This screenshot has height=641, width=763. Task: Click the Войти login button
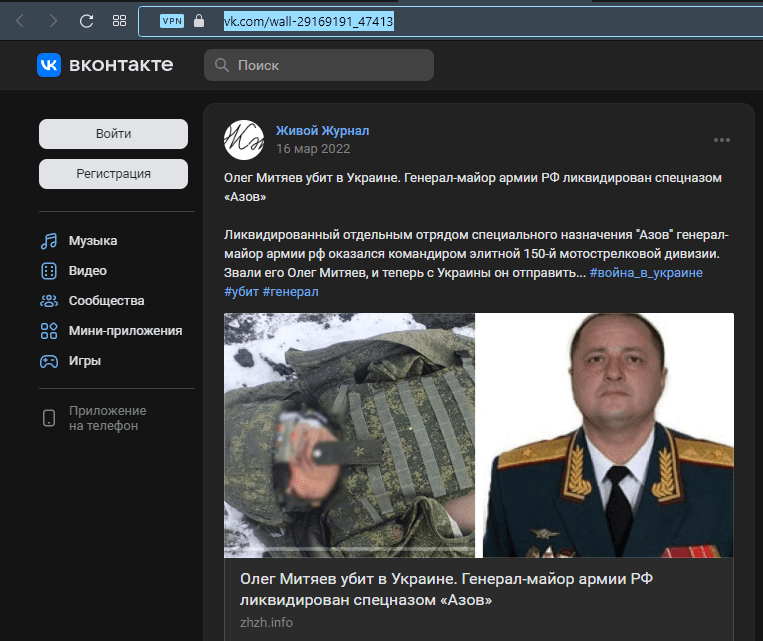(113, 134)
